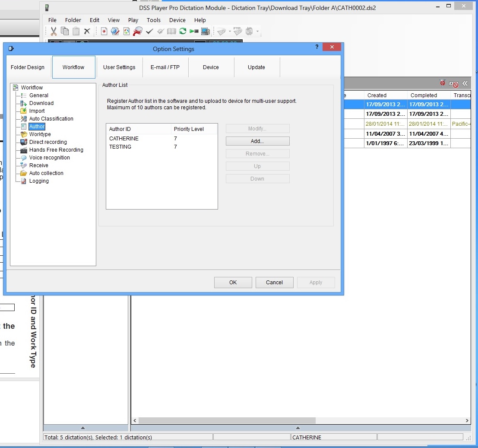Viewport: 478px width, 448px height.
Task: Click the Copy icon in toolbar
Action: coord(65,31)
